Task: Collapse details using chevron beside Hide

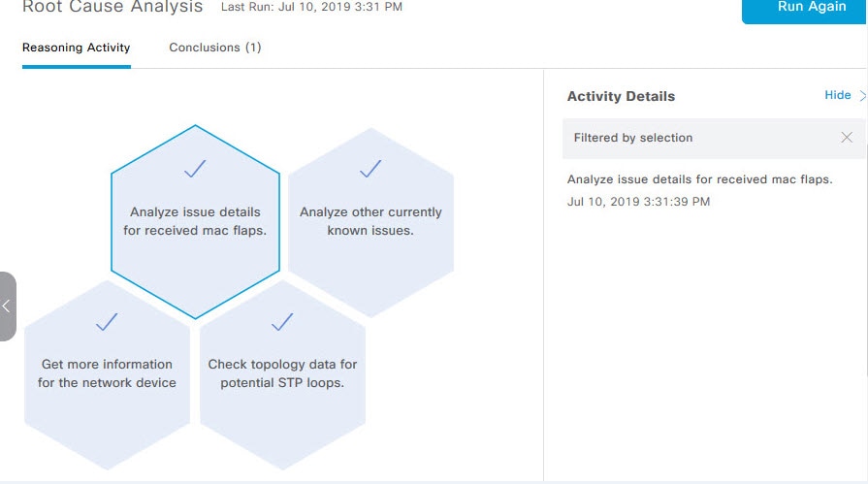Action: [x=862, y=95]
